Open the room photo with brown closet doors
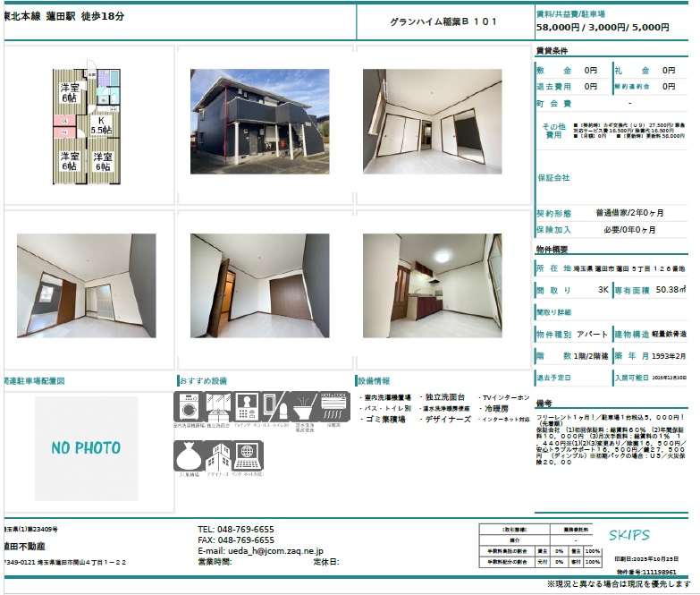Screen dimensions: 700x595 pyautogui.click(x=259, y=286)
